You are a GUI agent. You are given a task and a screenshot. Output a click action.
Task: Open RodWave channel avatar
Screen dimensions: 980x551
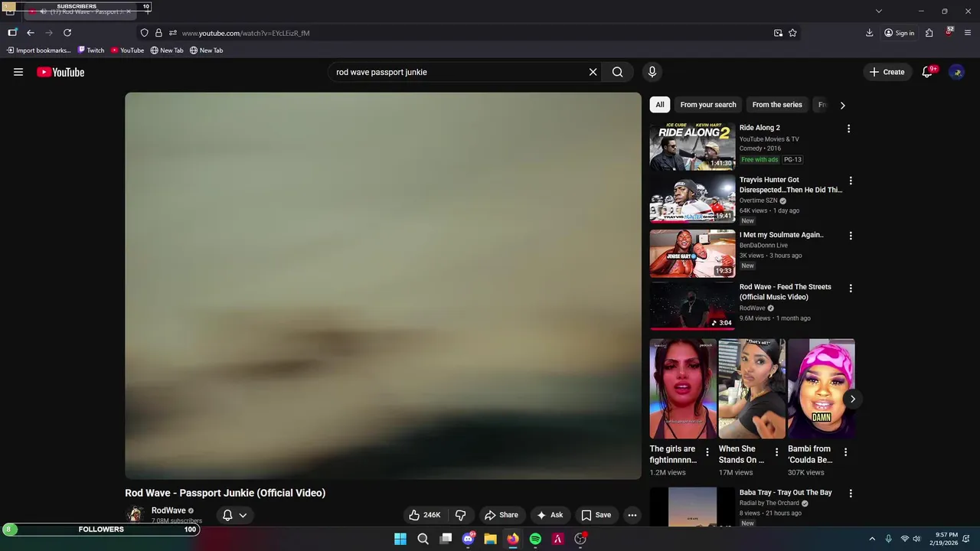136,515
